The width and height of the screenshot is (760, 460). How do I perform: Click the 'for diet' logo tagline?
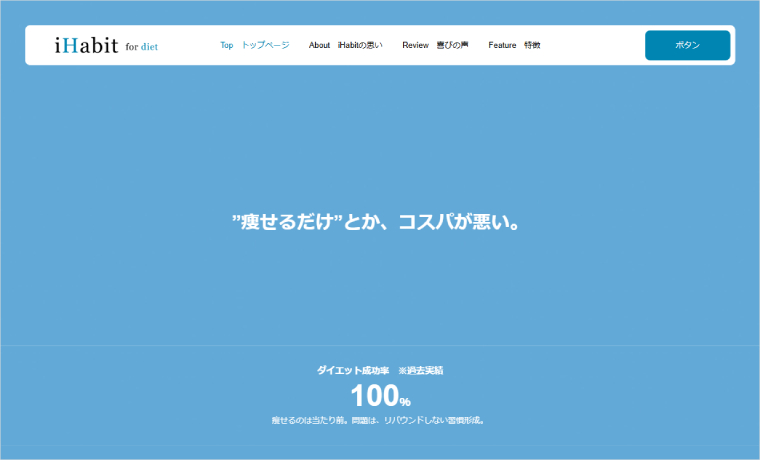(x=142, y=46)
